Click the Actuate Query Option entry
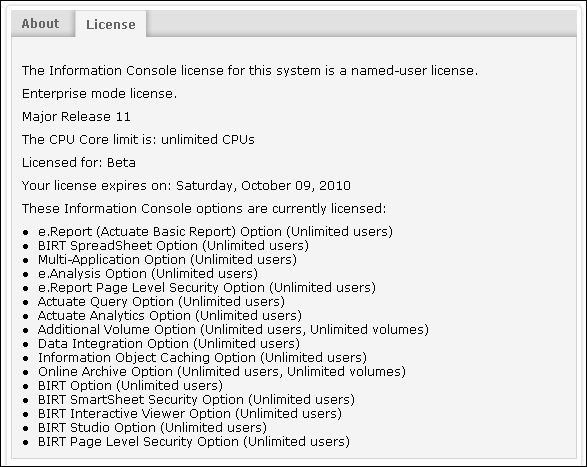Image resolution: width=587 pixels, height=467 pixels. coord(161,301)
